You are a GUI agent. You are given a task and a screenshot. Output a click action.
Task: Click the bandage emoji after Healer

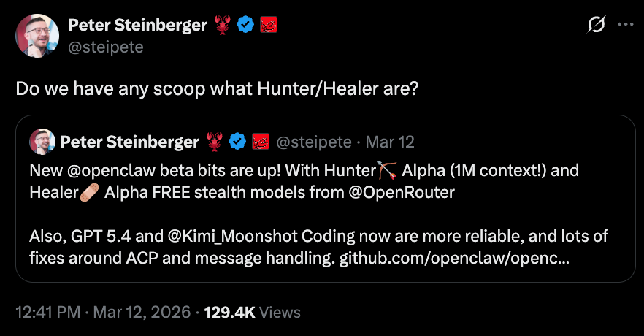pyautogui.click(x=91, y=194)
